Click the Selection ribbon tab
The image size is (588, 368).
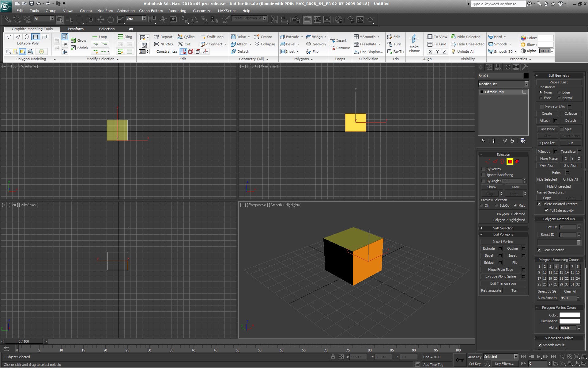(107, 29)
